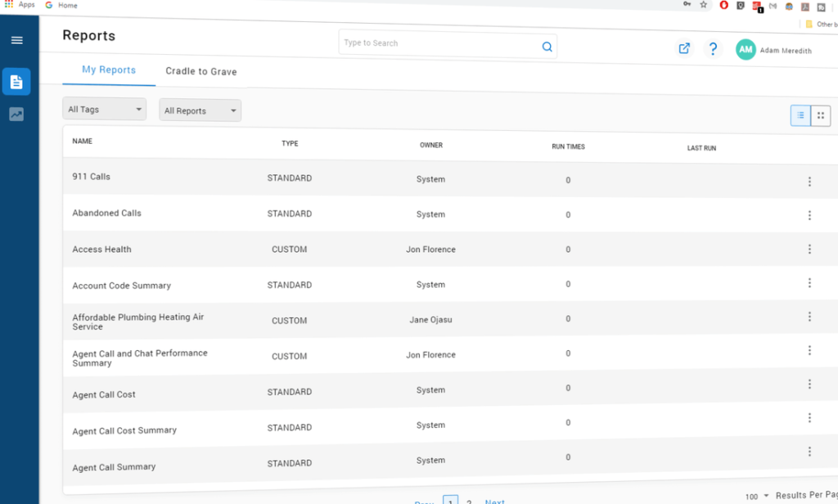Open options menu for 911 Calls report
Image resolution: width=838 pixels, height=504 pixels.
tap(809, 181)
